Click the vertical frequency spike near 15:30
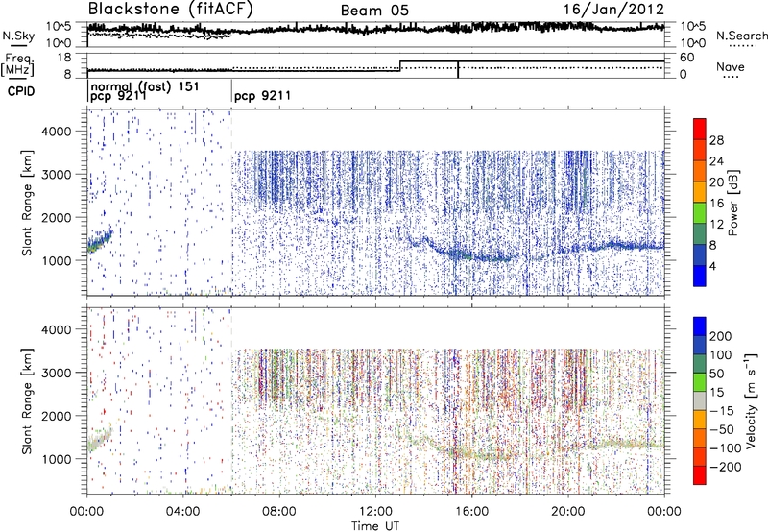 (458, 69)
